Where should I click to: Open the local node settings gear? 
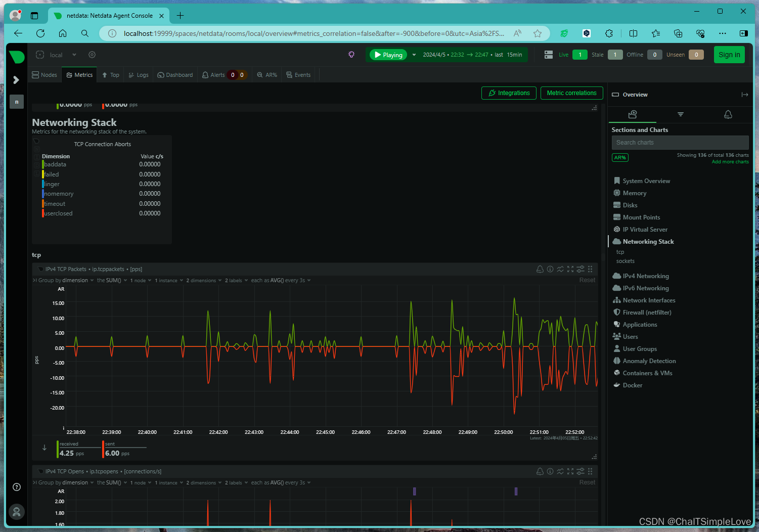tap(92, 55)
